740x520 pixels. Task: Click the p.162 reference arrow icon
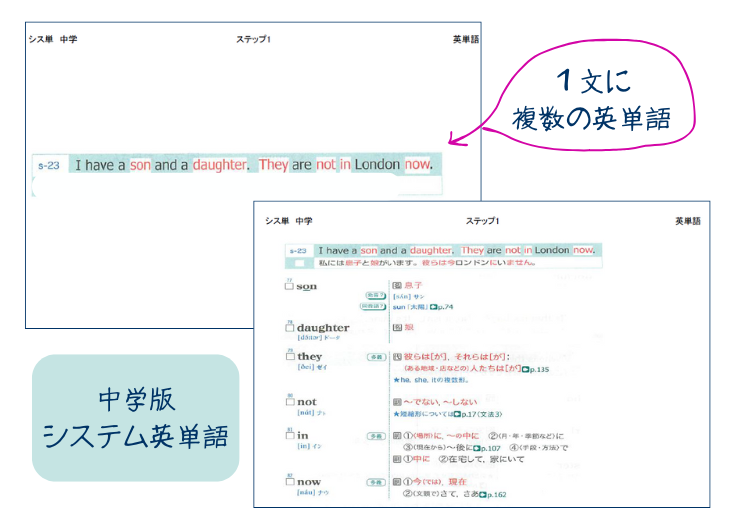point(484,494)
